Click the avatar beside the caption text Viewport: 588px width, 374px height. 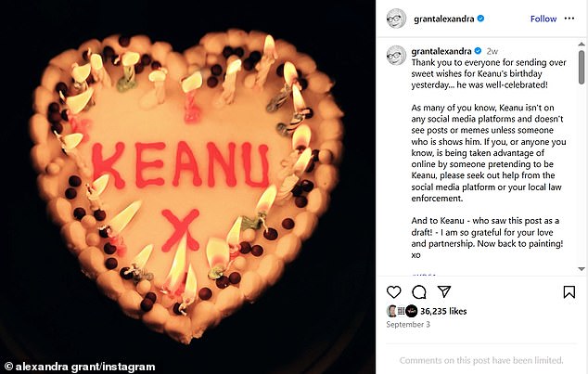coord(396,52)
